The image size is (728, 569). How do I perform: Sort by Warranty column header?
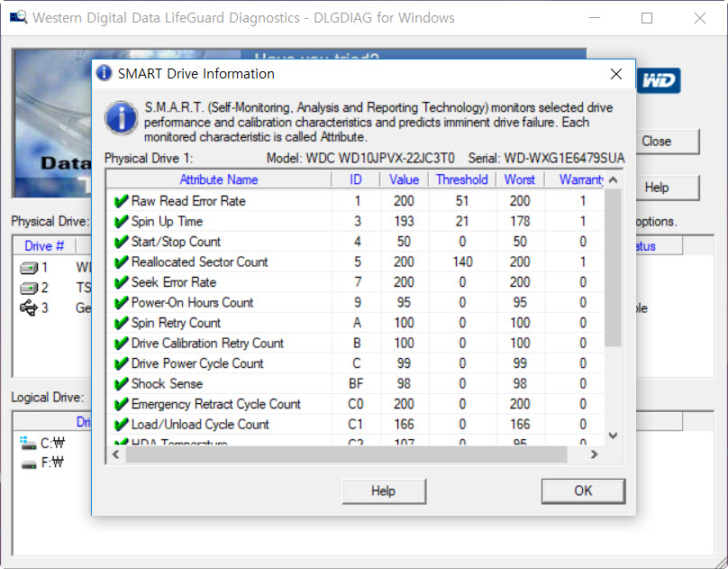(575, 179)
